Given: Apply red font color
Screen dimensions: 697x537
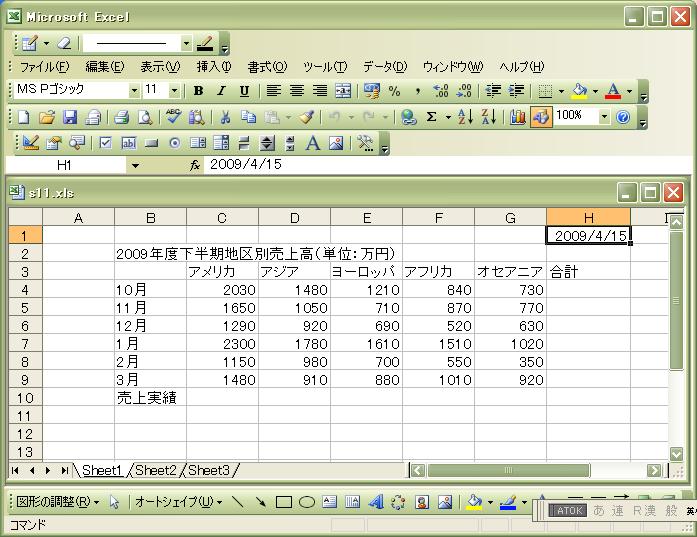Looking at the screenshot, I should tap(613, 91).
